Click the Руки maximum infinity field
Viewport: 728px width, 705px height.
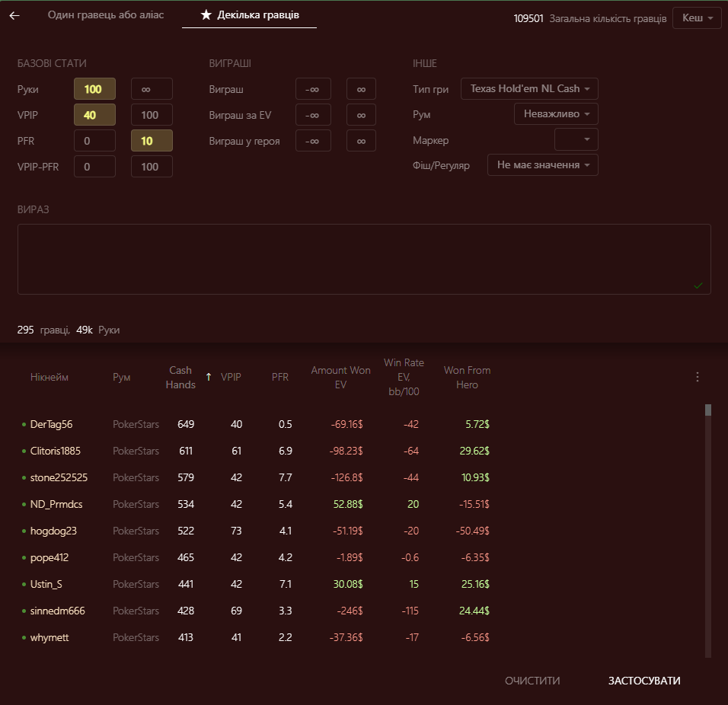152,89
